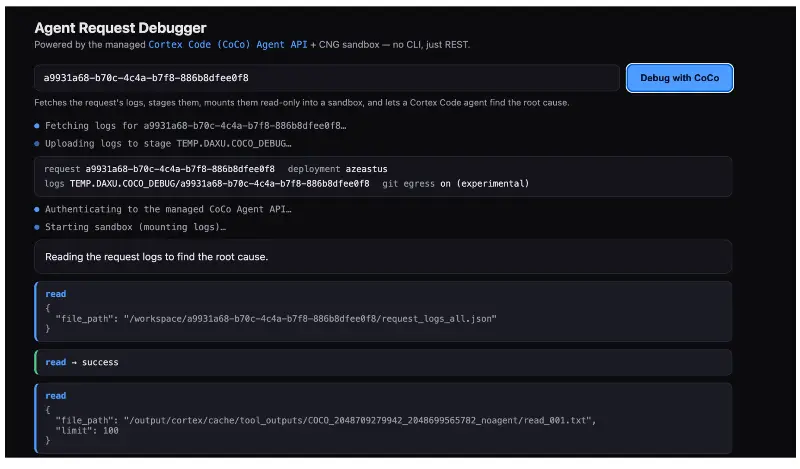Click the Agent Request Debugger heading

point(120,28)
